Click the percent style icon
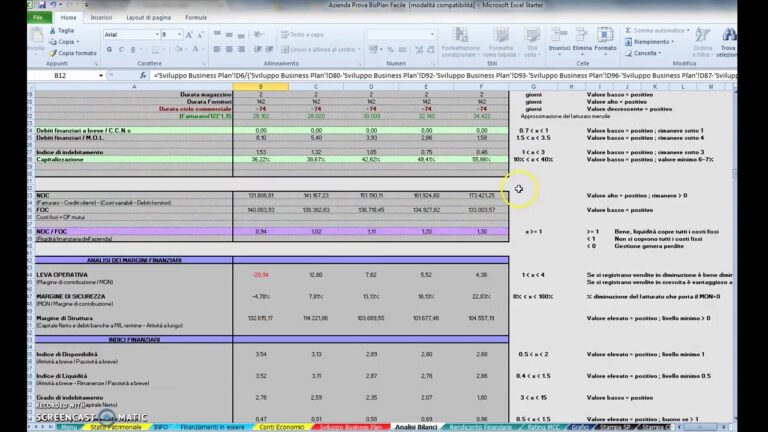 (x=390, y=49)
